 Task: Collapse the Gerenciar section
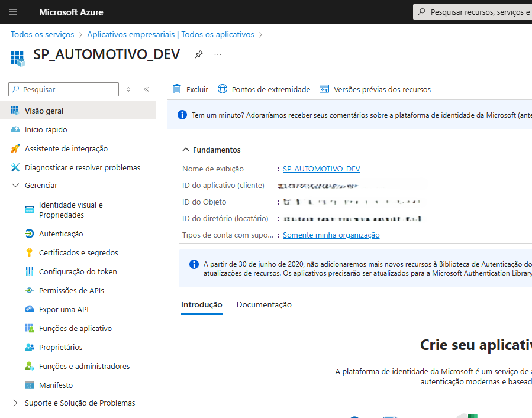point(15,185)
